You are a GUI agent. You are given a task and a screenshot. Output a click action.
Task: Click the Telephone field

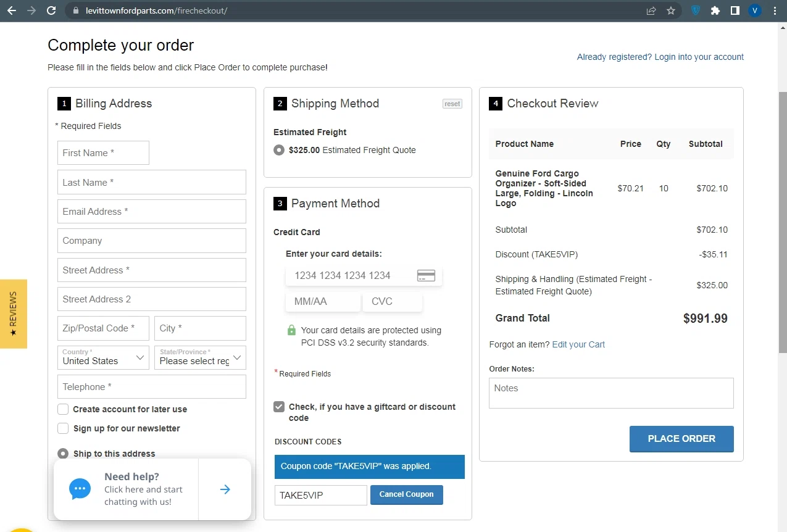point(152,387)
